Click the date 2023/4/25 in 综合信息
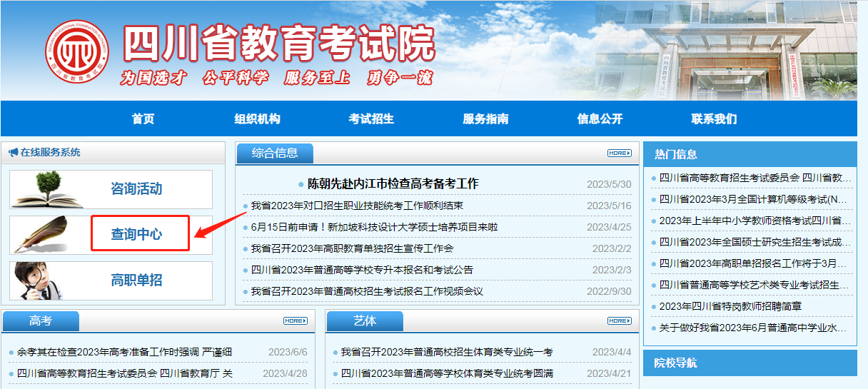The image size is (868, 389). (x=609, y=227)
